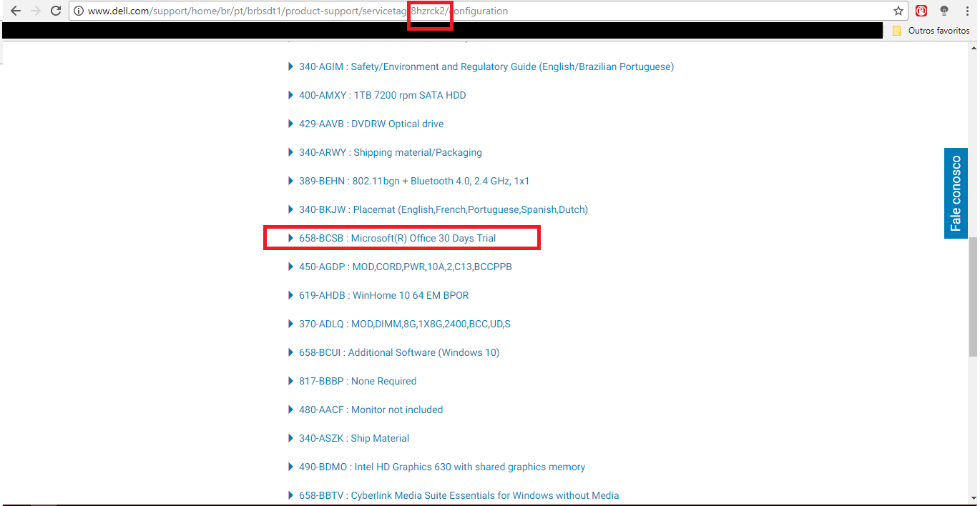980x506 pixels.
Task: Expand the 400-AMXY 1TB HDD row arrow
Action: (290, 95)
